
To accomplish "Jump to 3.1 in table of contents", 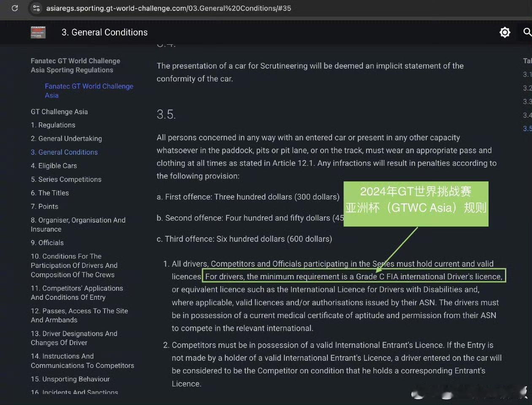I will (527, 74).
